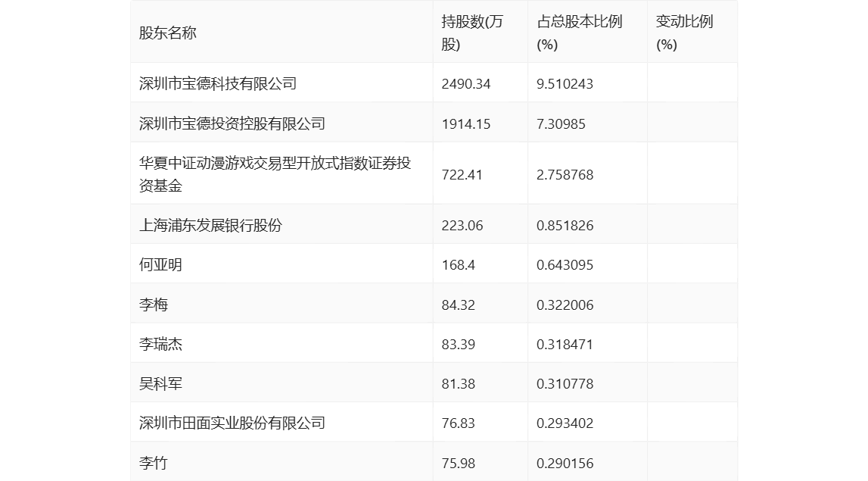This screenshot has height=481, width=868.
Task: Click the percentage 0.643095
Action: coord(565,265)
